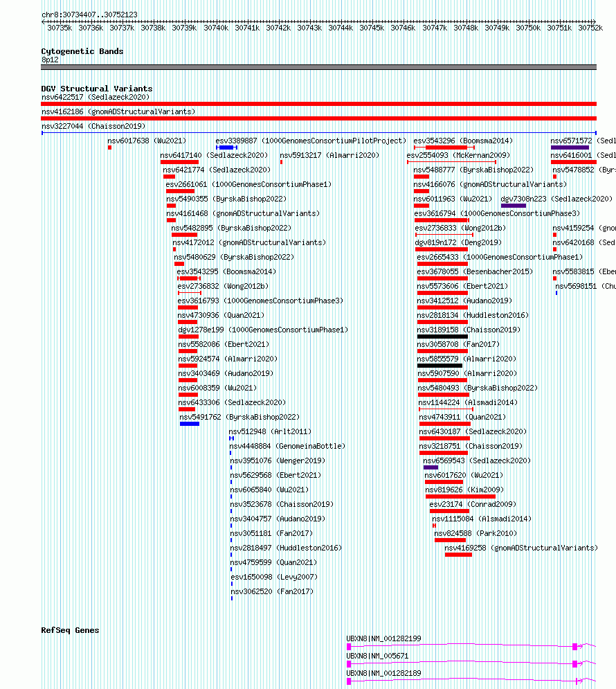This screenshot has height=689, width=616.
Task: Select the nsv6017638 (Wu2021) variant label
Action: click(147, 141)
